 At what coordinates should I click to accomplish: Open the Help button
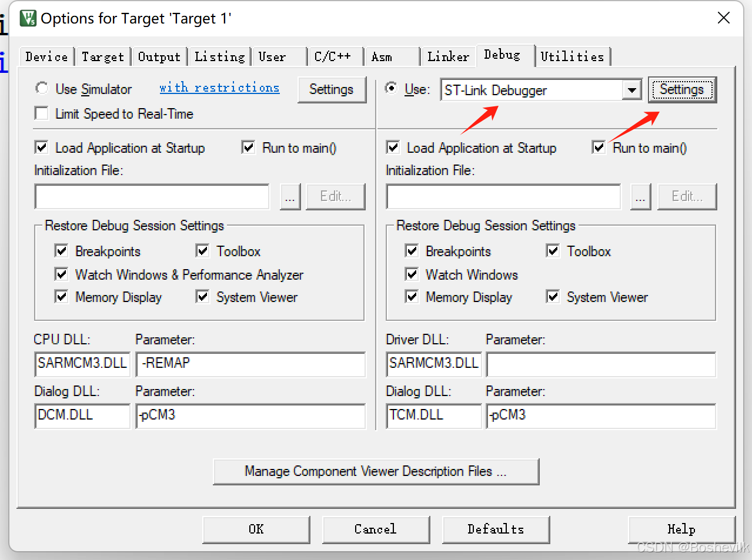click(681, 529)
